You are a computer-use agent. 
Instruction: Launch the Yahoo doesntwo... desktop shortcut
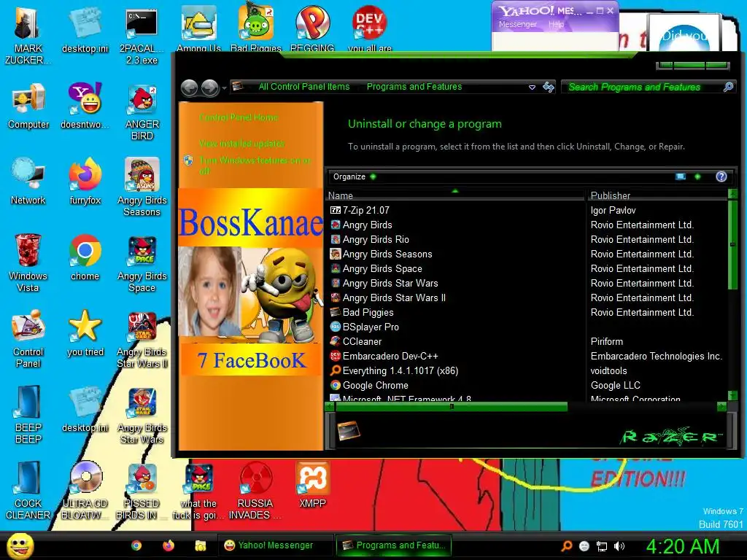[x=85, y=106]
